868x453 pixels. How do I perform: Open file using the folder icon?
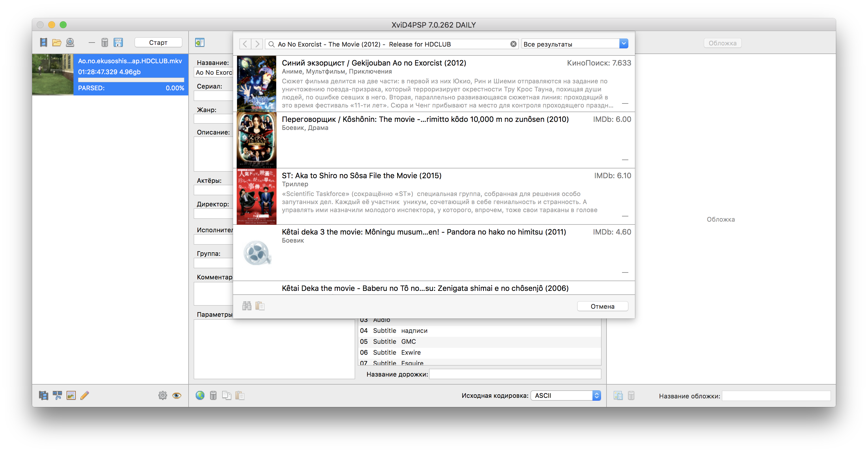(x=57, y=43)
